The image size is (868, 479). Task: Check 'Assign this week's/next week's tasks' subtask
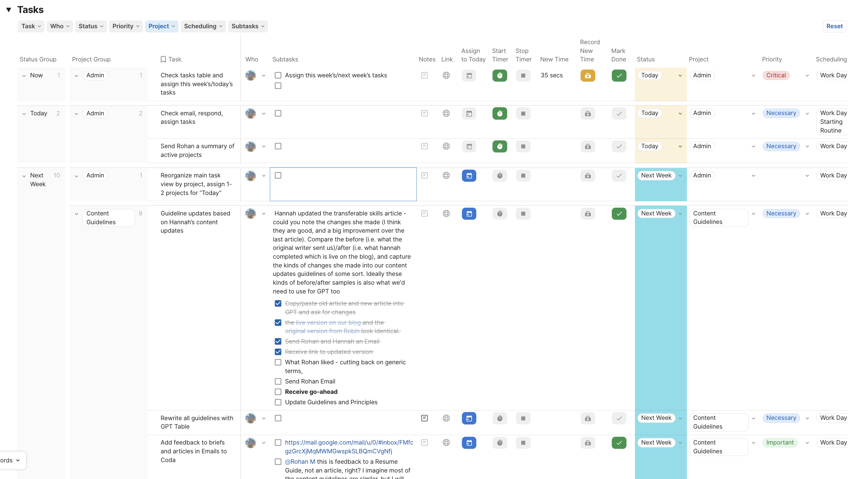278,75
